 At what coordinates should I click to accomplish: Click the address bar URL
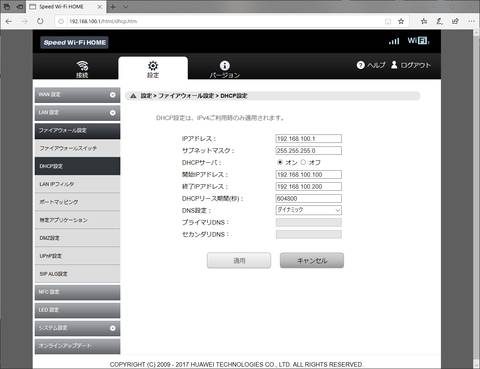[x=103, y=21]
